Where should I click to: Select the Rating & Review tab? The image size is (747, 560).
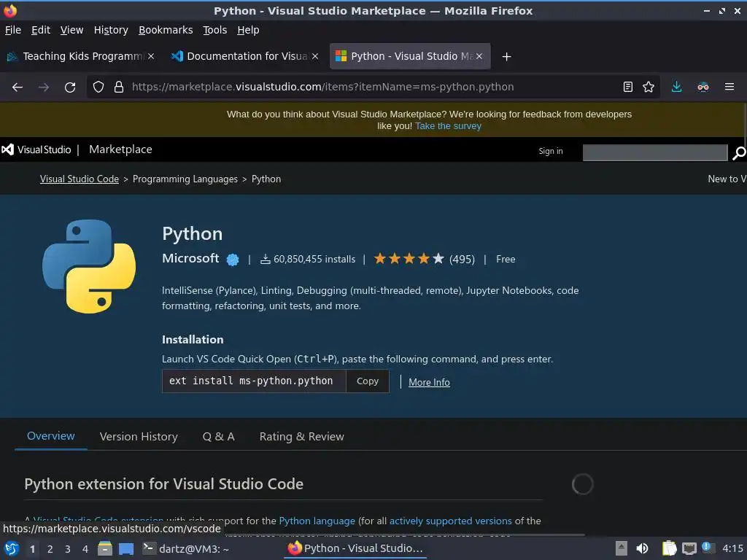tap(301, 437)
